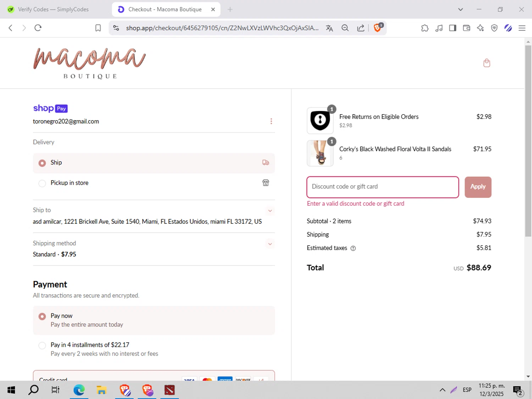Click the Free Returns product thumbnail
This screenshot has height=399, width=532.
[320, 121]
